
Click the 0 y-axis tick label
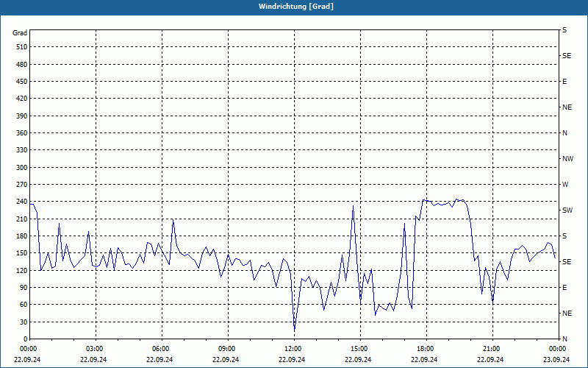pyautogui.click(x=26, y=339)
